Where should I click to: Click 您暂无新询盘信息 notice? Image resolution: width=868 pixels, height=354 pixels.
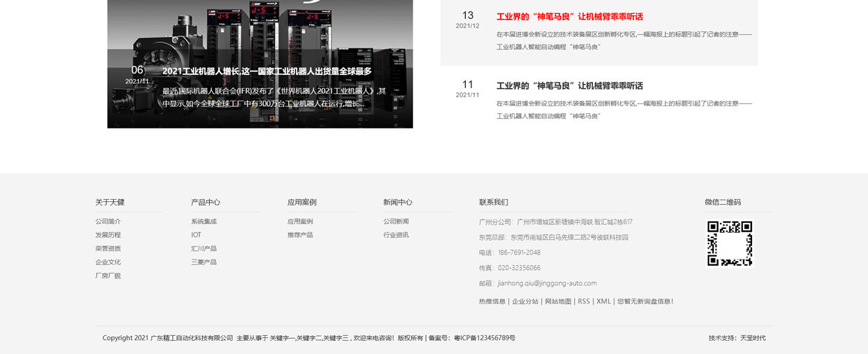(x=645, y=302)
